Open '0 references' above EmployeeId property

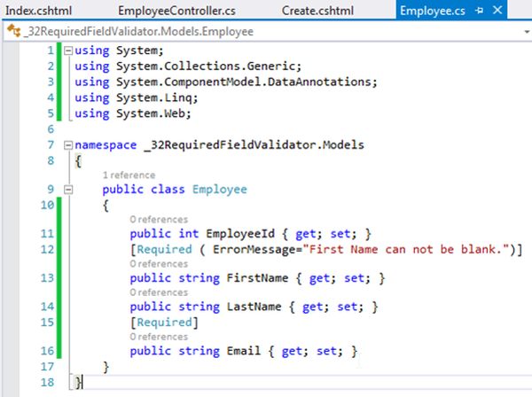pos(159,220)
